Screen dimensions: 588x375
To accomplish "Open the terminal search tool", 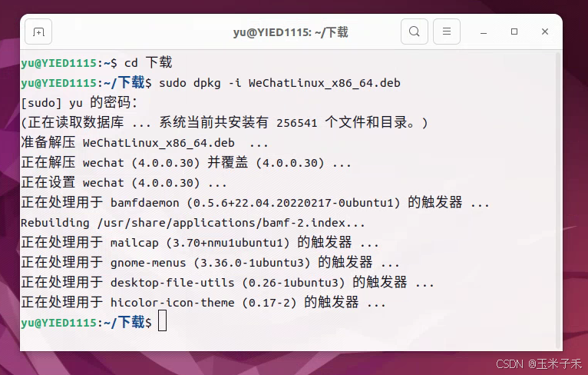I will click(414, 32).
